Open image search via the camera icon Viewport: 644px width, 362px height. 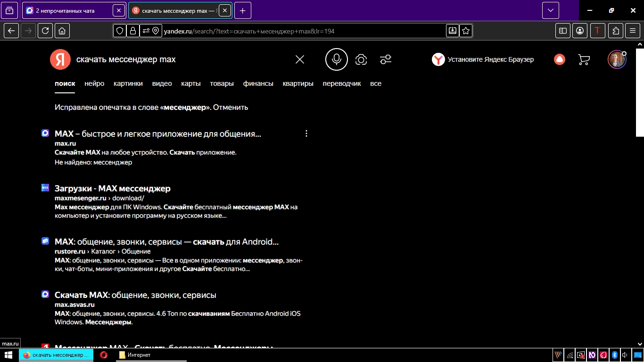(x=361, y=59)
